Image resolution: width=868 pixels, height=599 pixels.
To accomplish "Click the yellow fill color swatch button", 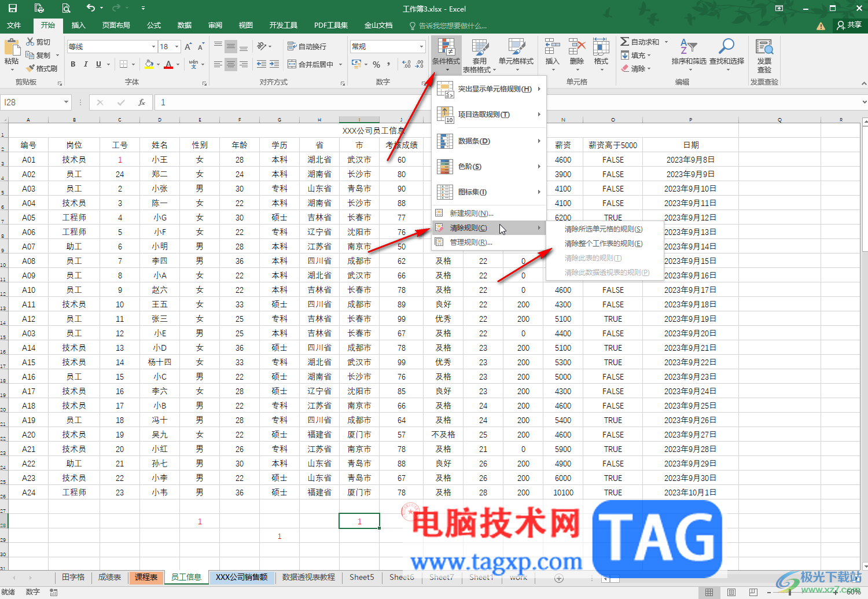I will tap(149, 64).
